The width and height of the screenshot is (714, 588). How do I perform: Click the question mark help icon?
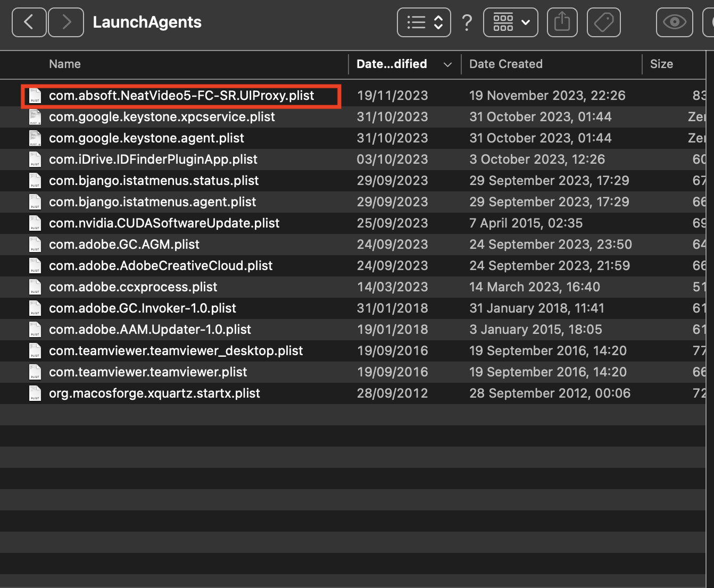tap(467, 22)
